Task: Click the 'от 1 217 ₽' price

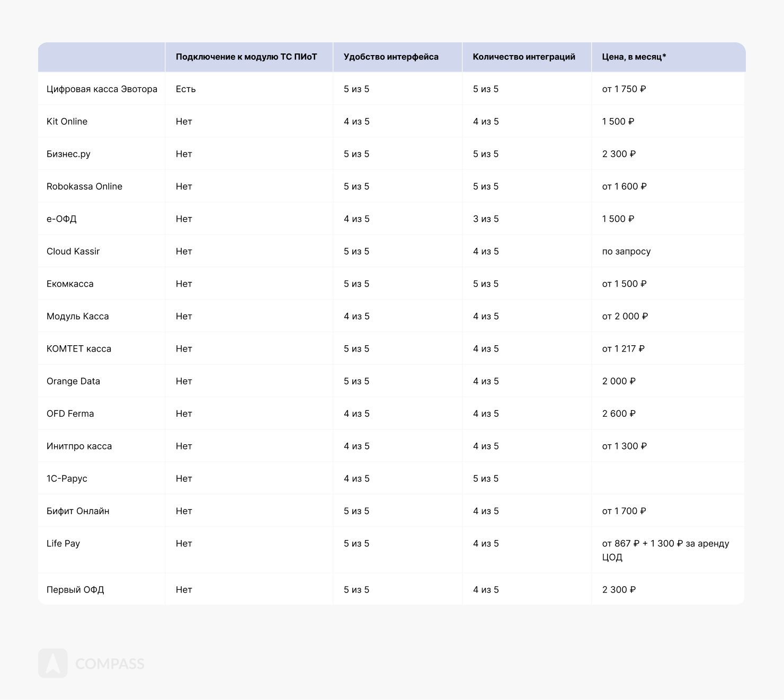Action: pyautogui.click(x=623, y=349)
